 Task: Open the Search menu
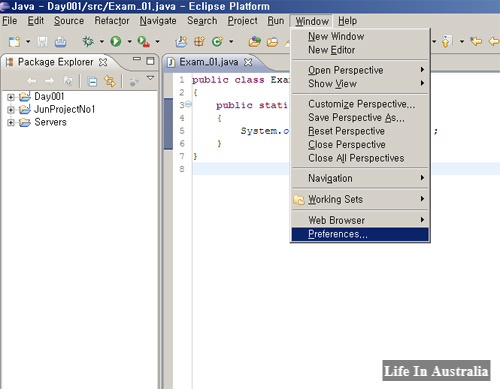[x=202, y=21]
